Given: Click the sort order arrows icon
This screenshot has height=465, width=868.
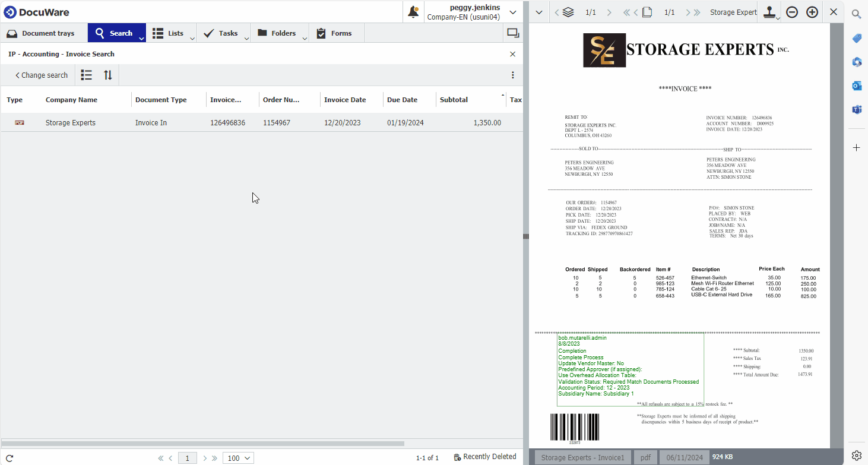Looking at the screenshot, I should point(107,75).
